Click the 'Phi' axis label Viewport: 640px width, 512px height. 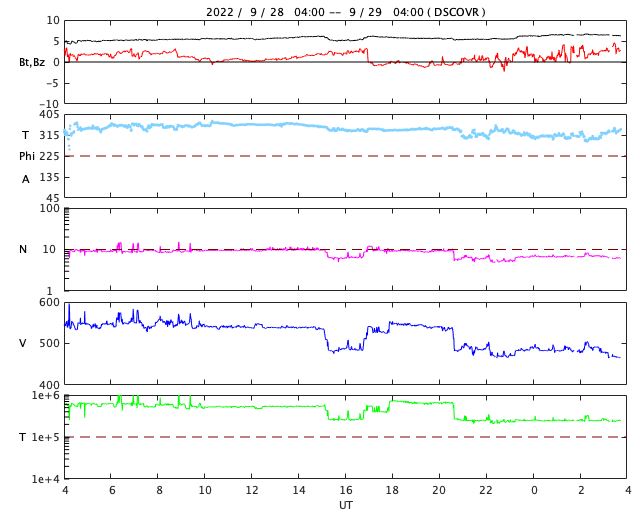27,156
